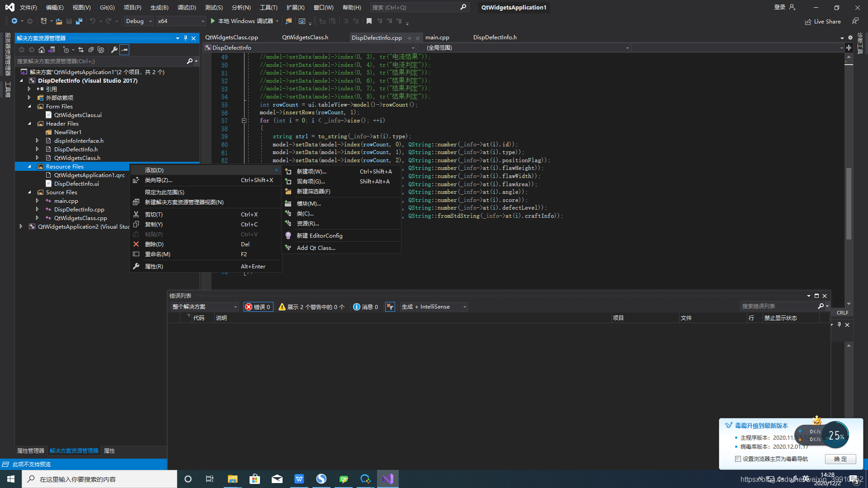Open the x64 platform dropdown

click(181, 21)
